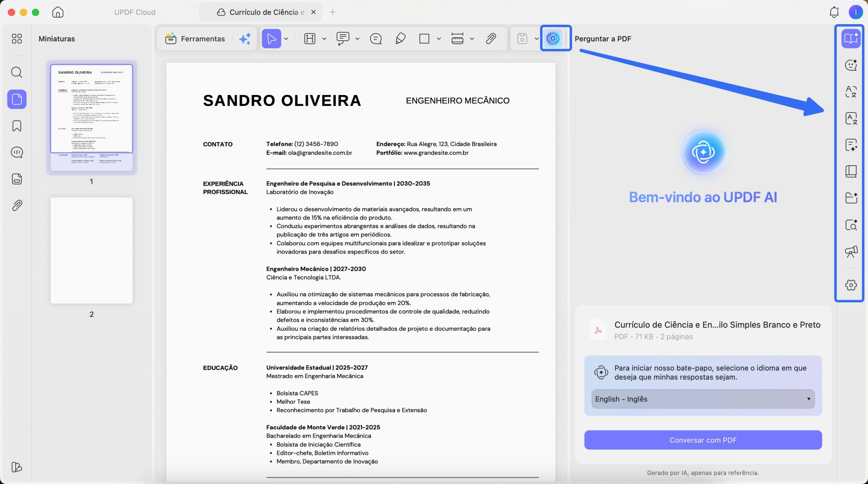Click the SANDRO OLIVEIRA heading in document
Viewport: 868px width, 484px height.
pyautogui.click(x=282, y=100)
